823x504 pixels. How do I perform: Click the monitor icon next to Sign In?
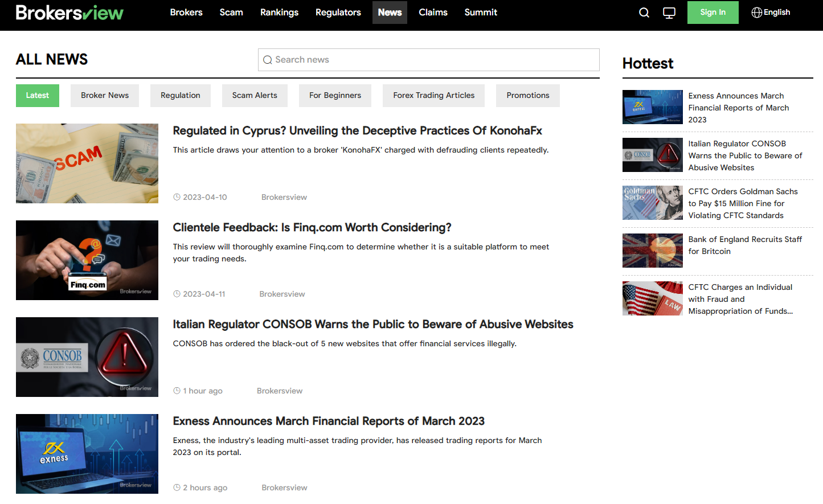(669, 12)
